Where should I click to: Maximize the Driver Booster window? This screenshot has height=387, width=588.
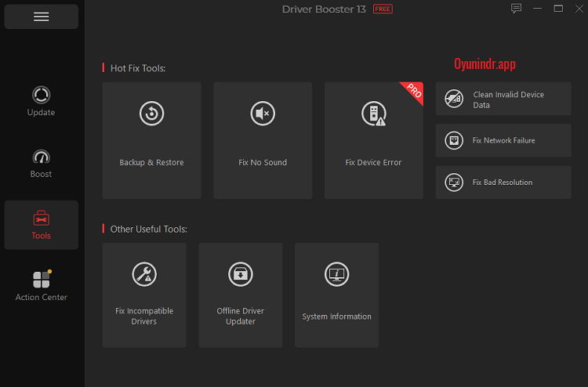(x=558, y=9)
